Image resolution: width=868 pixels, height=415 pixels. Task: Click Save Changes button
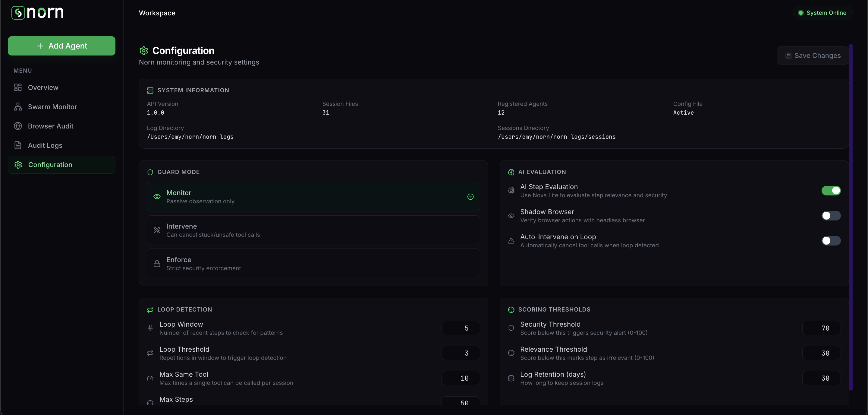(813, 55)
